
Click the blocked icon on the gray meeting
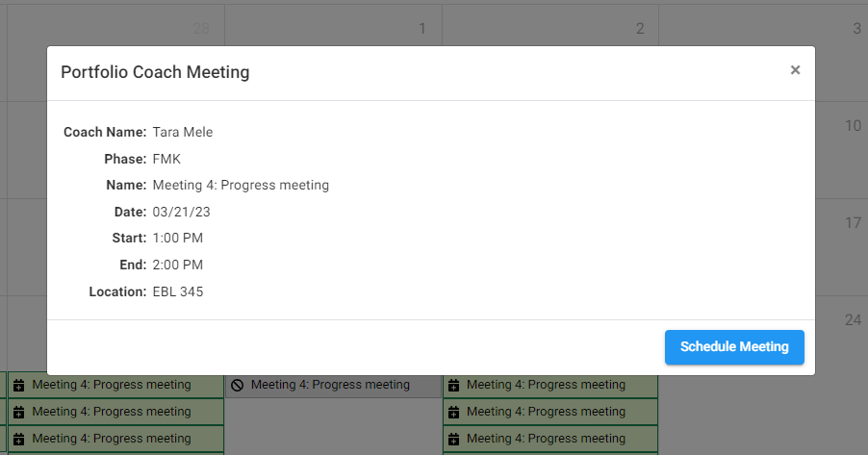pos(238,385)
